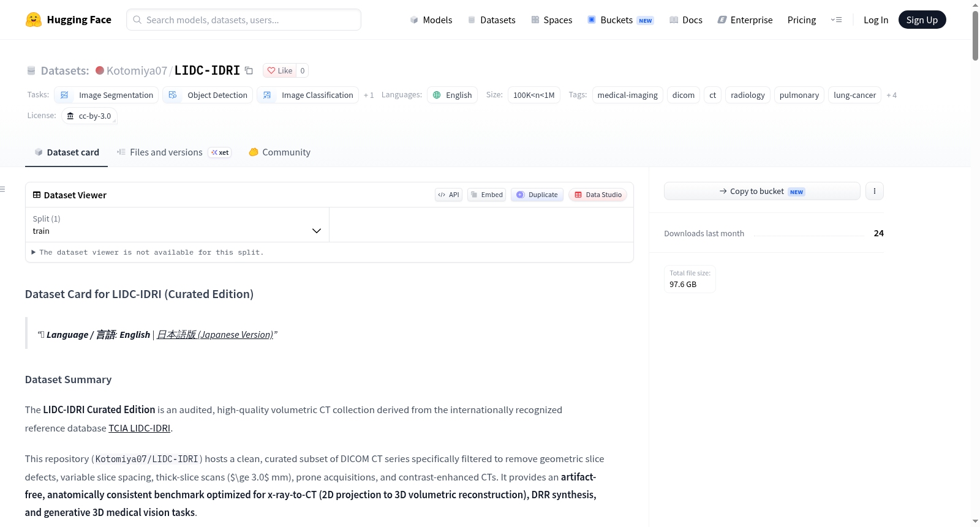
Task: Open the Pricing page
Action: 802,20
